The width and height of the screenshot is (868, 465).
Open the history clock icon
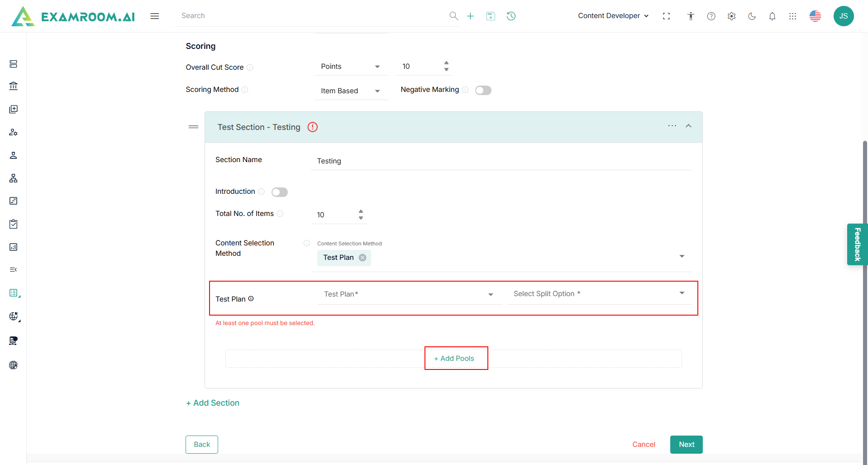[x=511, y=16]
